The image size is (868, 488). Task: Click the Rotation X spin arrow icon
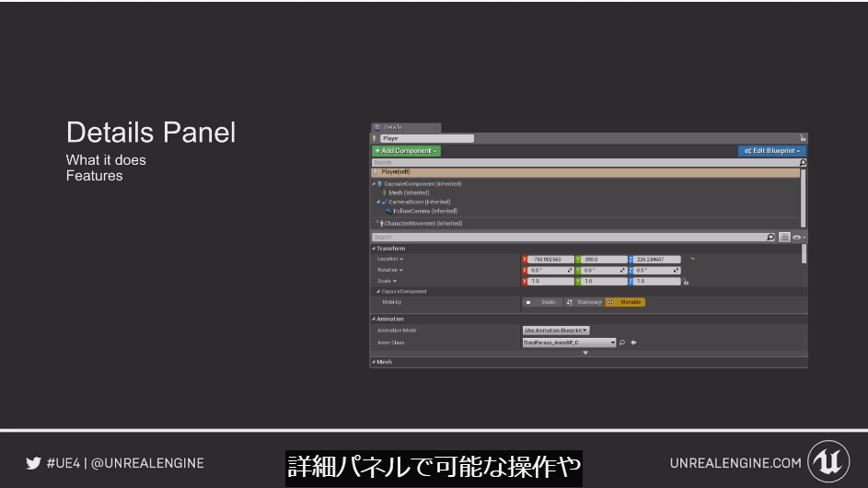[570, 271]
